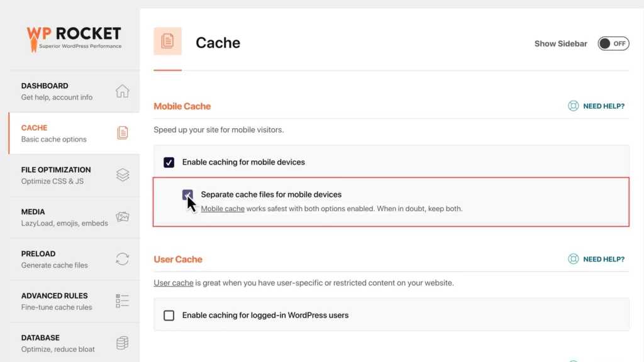Click the Preload refresh arrows icon
644x362 pixels.
123,259
